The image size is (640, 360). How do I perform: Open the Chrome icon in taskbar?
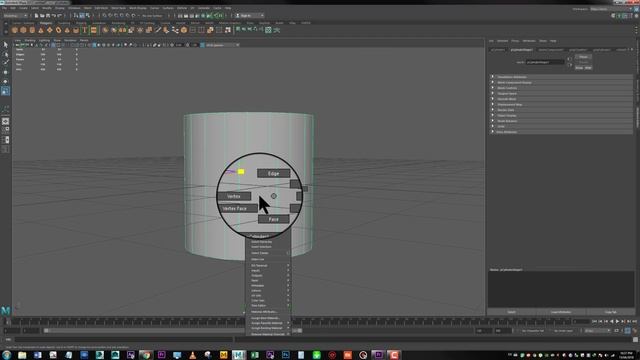146,355
